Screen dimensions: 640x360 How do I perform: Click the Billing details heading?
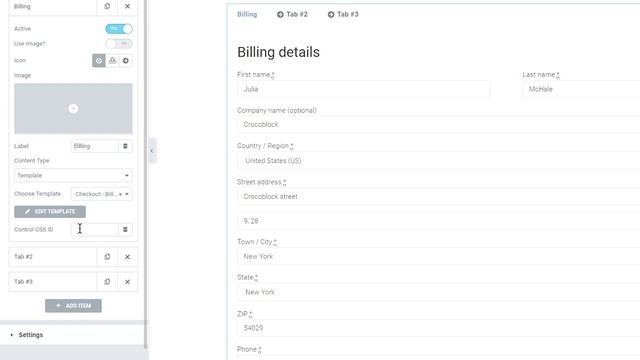(x=278, y=52)
